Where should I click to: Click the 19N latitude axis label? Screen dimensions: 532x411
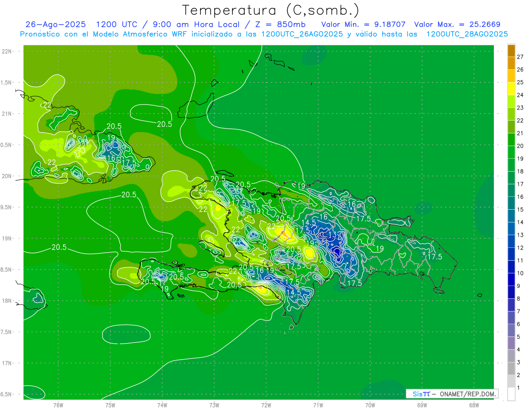pos(7,239)
